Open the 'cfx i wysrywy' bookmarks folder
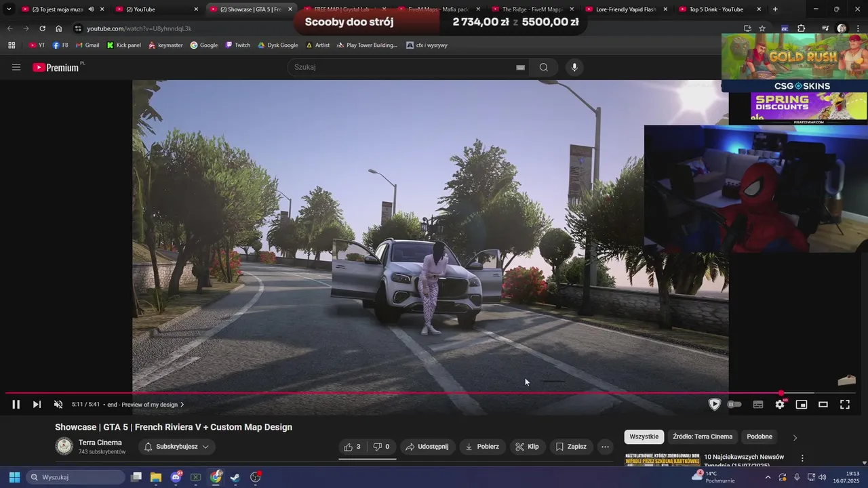The width and height of the screenshot is (868, 488). pos(427,45)
